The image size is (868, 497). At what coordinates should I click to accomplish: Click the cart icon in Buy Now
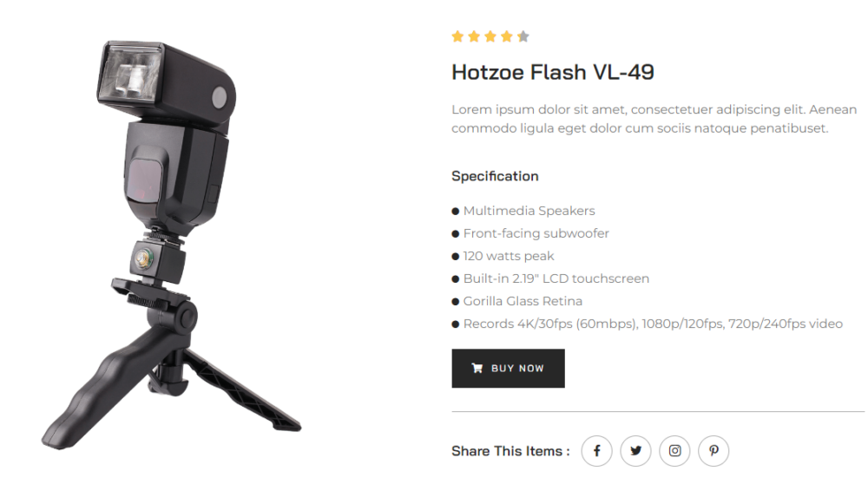[x=477, y=368]
